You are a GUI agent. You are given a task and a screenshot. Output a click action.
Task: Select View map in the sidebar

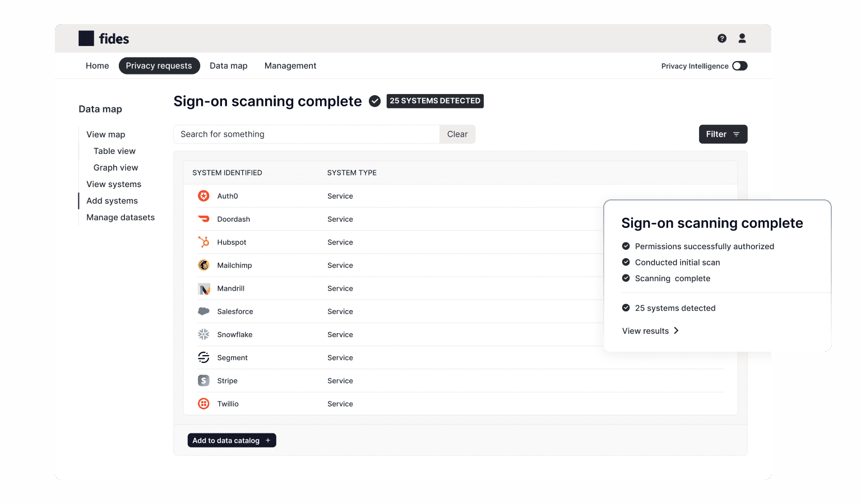point(106,134)
